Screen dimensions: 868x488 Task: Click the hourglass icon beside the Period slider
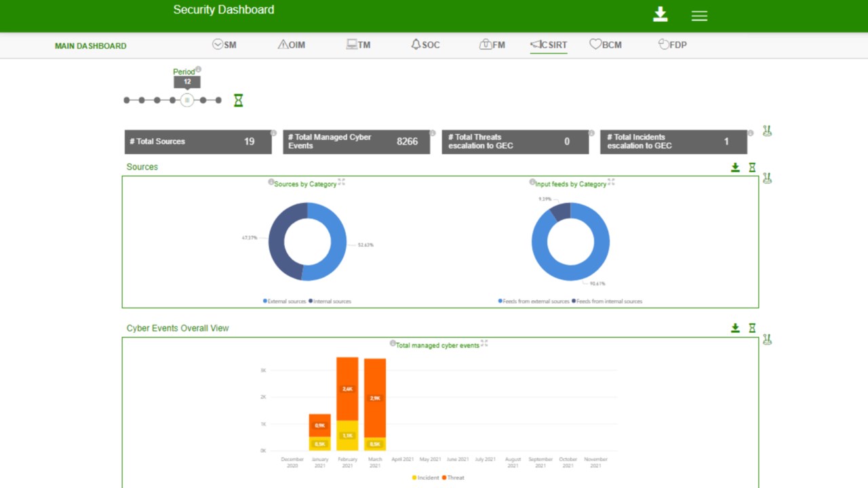(x=238, y=100)
